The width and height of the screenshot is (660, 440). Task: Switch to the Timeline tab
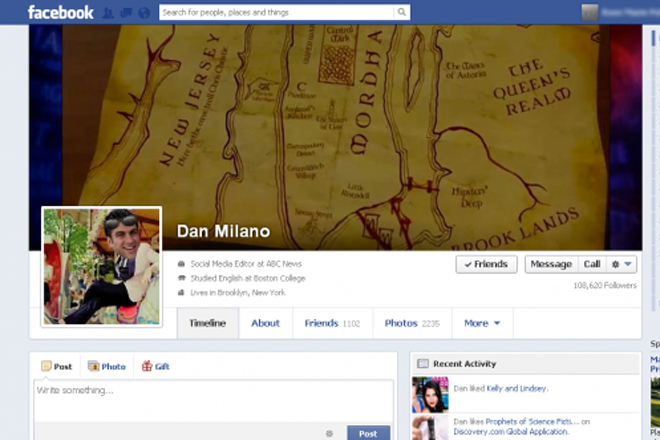(208, 323)
